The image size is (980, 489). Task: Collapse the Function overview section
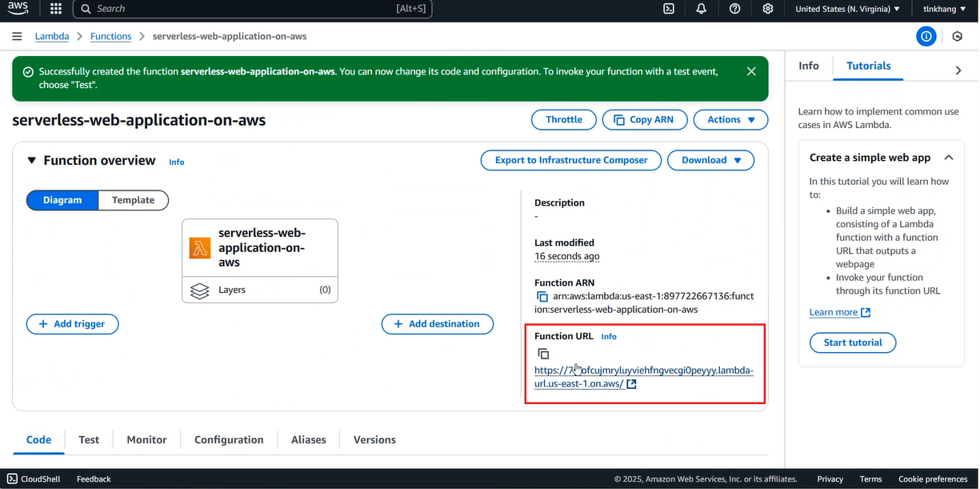(x=32, y=161)
